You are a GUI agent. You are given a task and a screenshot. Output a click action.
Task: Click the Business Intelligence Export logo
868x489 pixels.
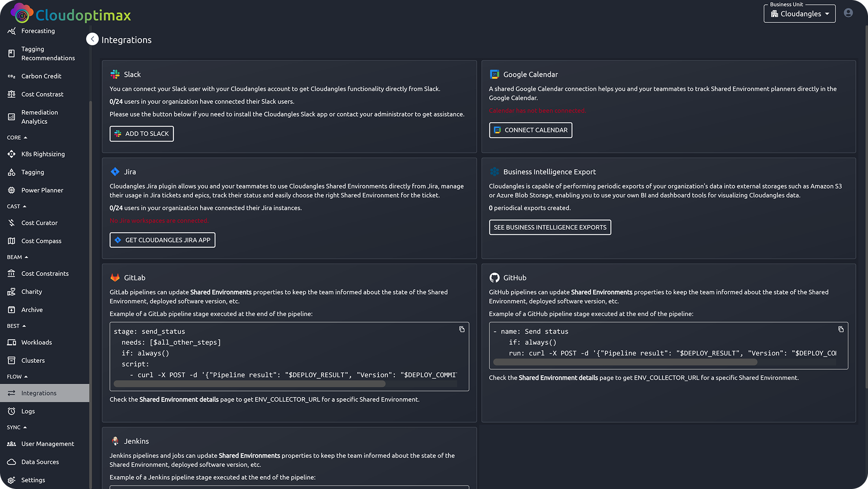coord(494,172)
